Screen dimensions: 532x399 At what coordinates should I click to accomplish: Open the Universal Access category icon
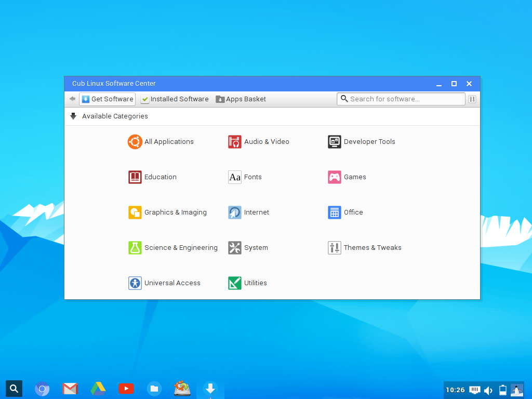[135, 283]
